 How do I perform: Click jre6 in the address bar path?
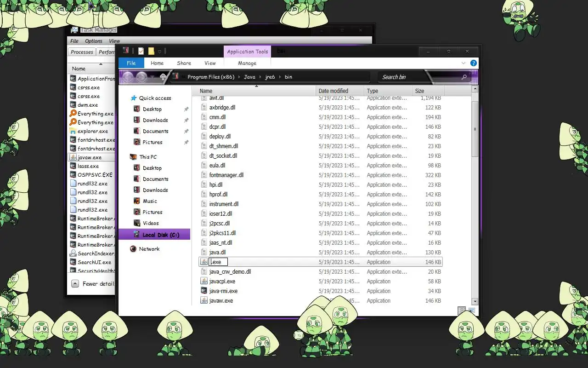tap(270, 77)
